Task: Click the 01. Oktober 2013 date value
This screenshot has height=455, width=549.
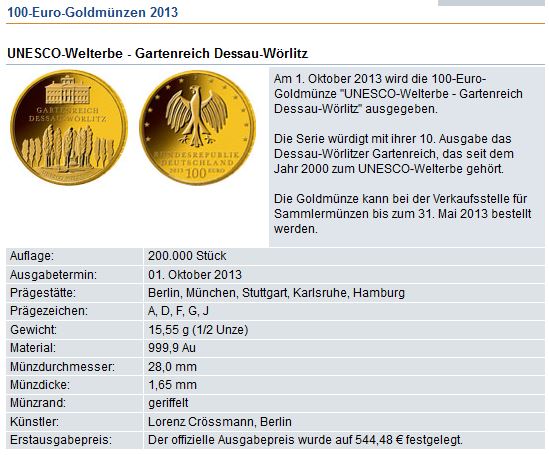Action: click(195, 275)
